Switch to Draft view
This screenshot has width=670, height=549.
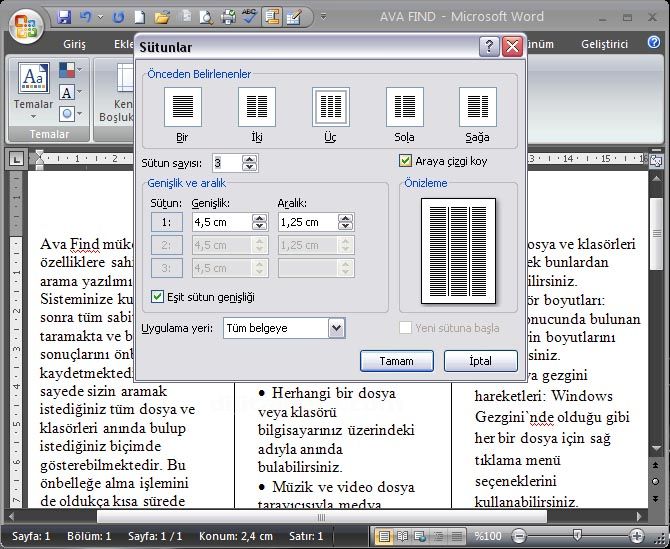point(456,536)
